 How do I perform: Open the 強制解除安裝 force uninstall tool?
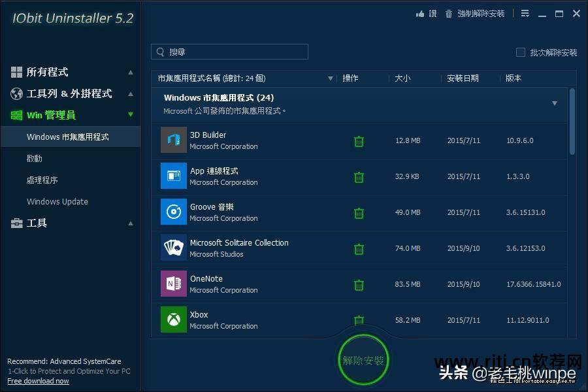(x=482, y=13)
